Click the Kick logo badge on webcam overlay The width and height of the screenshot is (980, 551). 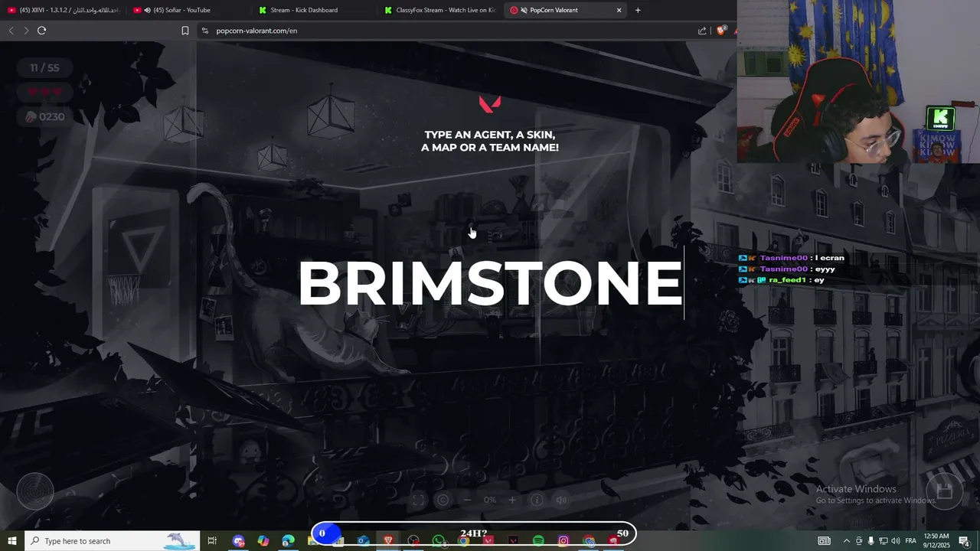[941, 119]
